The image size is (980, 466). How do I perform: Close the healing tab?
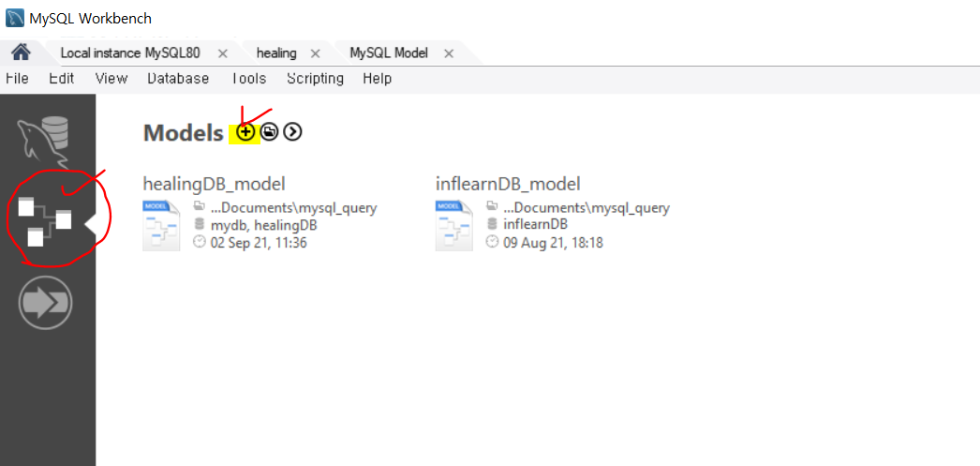coord(316,53)
